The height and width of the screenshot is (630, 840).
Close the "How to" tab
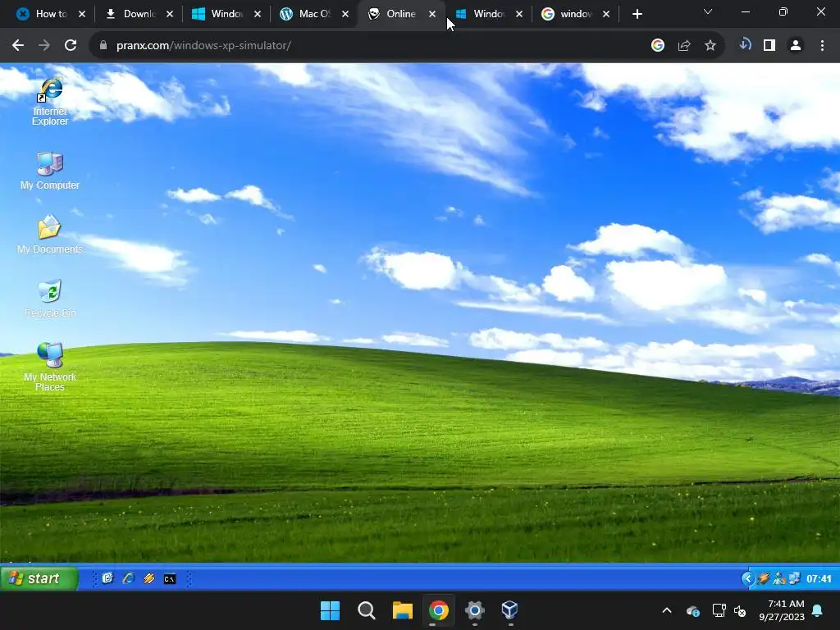coord(82,14)
